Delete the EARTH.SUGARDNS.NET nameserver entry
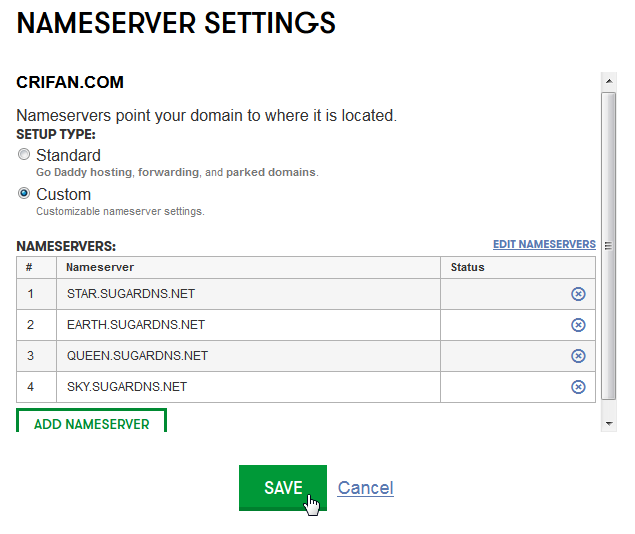Image resolution: width=635 pixels, height=534 pixels. pyautogui.click(x=578, y=325)
